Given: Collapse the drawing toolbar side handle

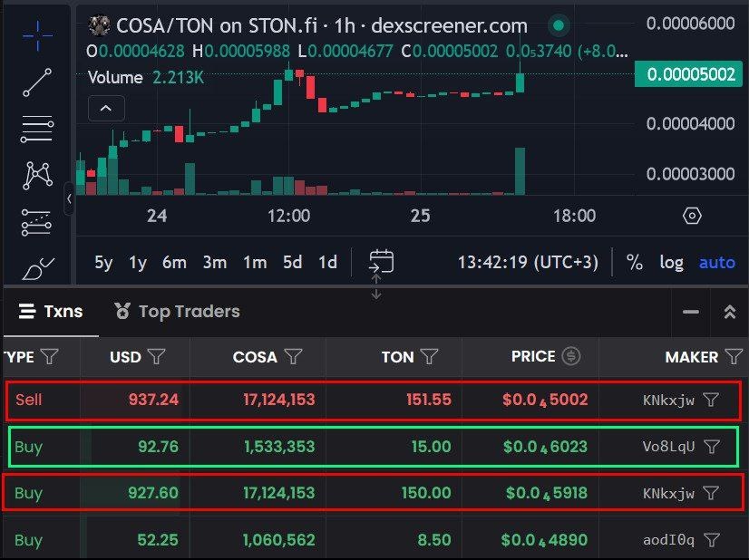Looking at the screenshot, I should click(x=69, y=198).
